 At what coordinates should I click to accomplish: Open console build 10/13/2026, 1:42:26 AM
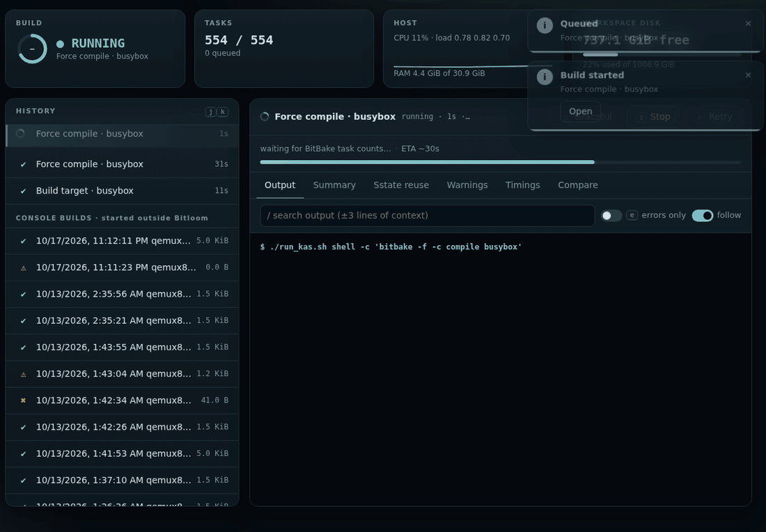tap(122, 427)
